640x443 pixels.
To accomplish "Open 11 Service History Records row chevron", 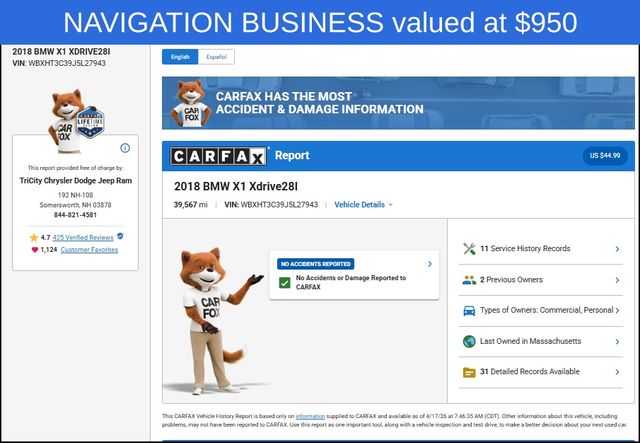I will (x=617, y=249).
